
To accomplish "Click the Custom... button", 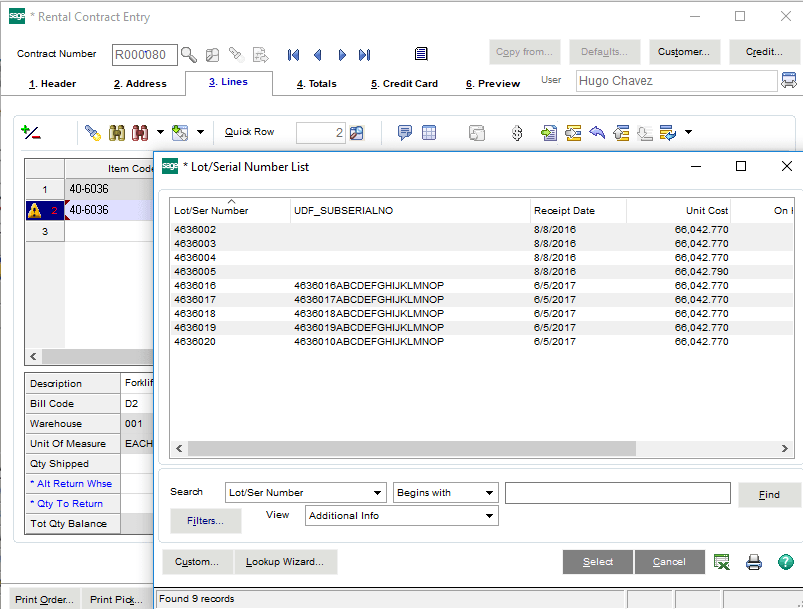I will click(x=197, y=562).
